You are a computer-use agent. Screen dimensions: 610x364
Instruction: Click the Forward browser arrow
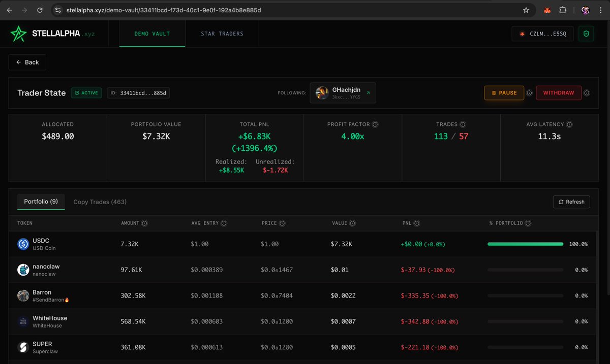click(24, 10)
